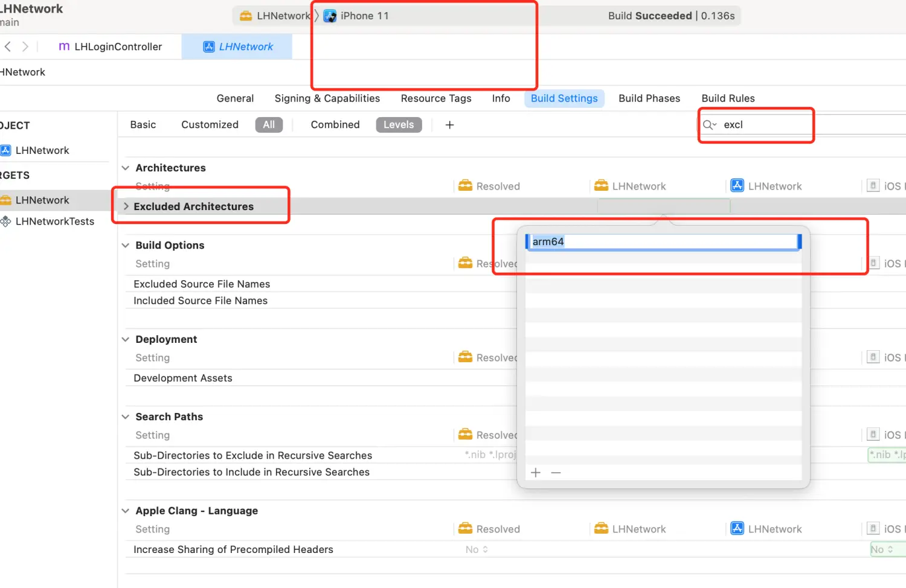Collapse the Search Paths section
Viewport: 906px width, 588px height.
point(126,417)
